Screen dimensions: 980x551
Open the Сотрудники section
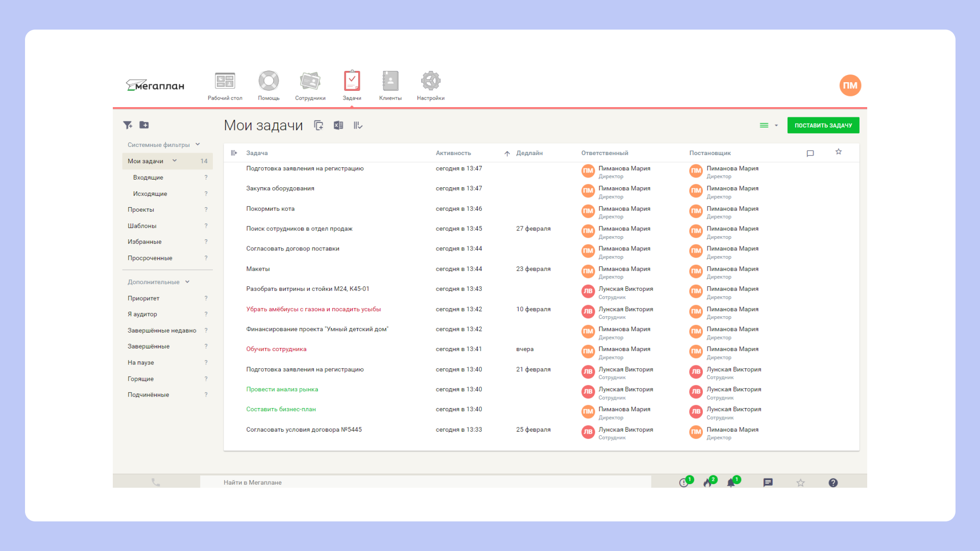(310, 86)
